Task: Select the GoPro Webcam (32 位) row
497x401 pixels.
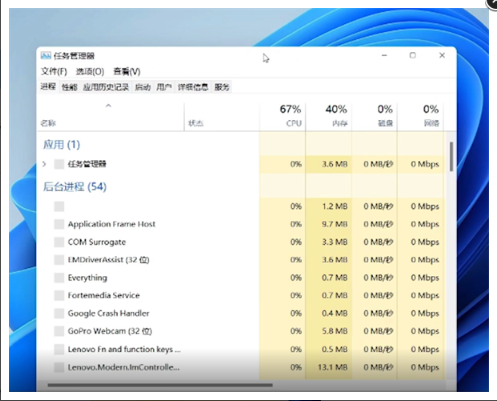Action: click(241, 331)
